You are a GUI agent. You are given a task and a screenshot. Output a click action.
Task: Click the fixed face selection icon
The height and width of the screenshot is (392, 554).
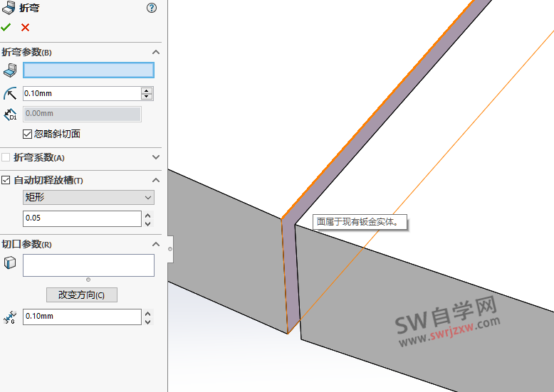pos(10,70)
